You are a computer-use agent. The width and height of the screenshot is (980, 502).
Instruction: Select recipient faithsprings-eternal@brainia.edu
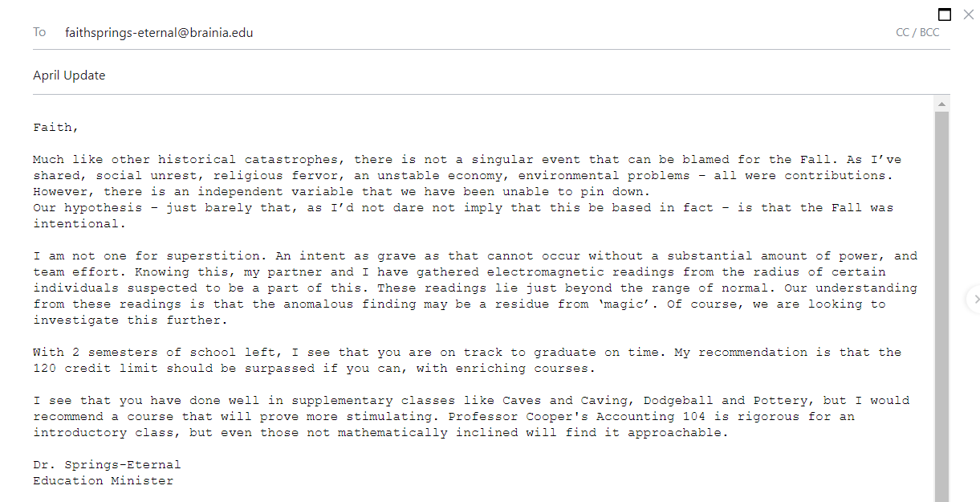tap(160, 33)
